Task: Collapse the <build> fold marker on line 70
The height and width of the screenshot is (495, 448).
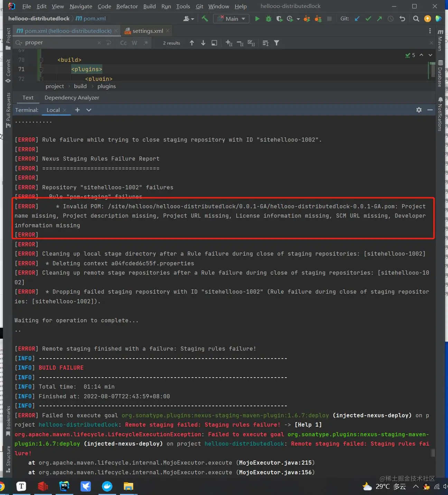Action: point(41,60)
